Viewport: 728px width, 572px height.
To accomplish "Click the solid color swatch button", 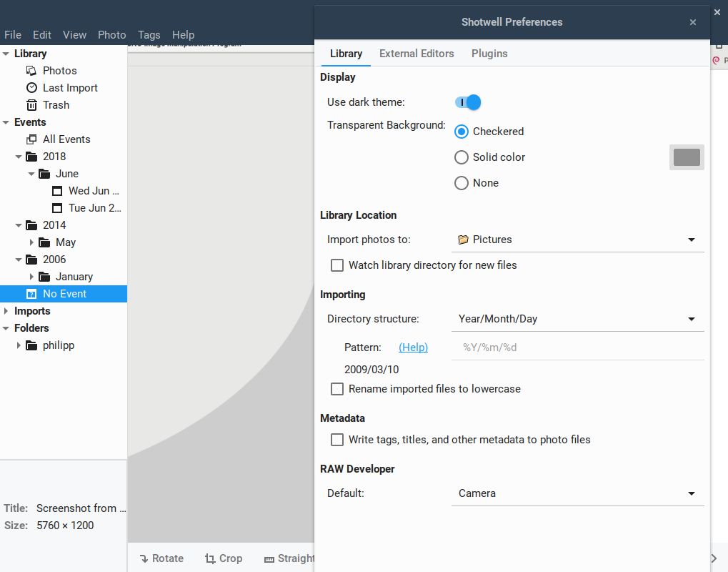I will point(687,157).
